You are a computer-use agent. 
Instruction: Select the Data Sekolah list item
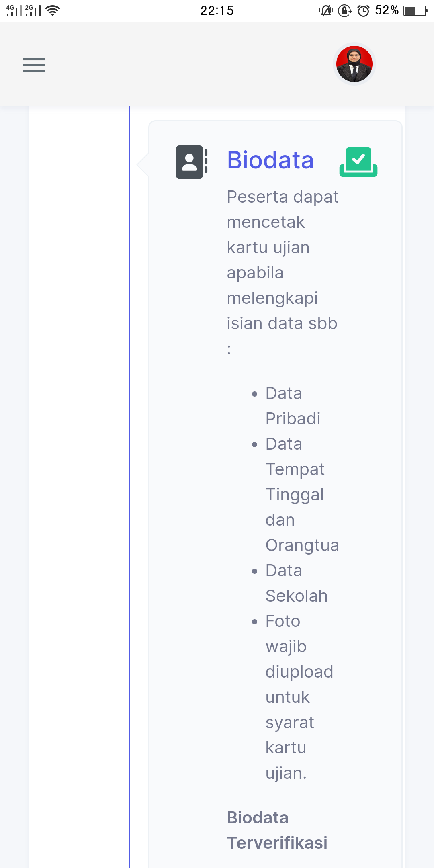(x=296, y=583)
